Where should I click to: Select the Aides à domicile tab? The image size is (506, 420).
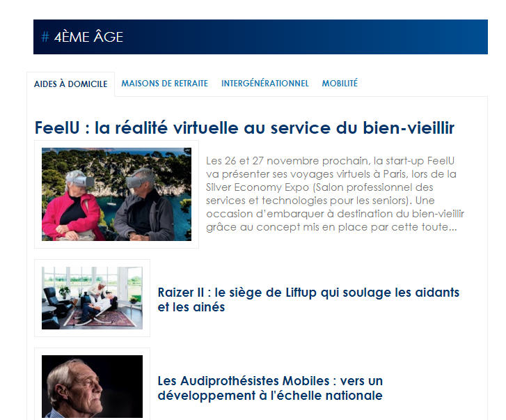71,84
